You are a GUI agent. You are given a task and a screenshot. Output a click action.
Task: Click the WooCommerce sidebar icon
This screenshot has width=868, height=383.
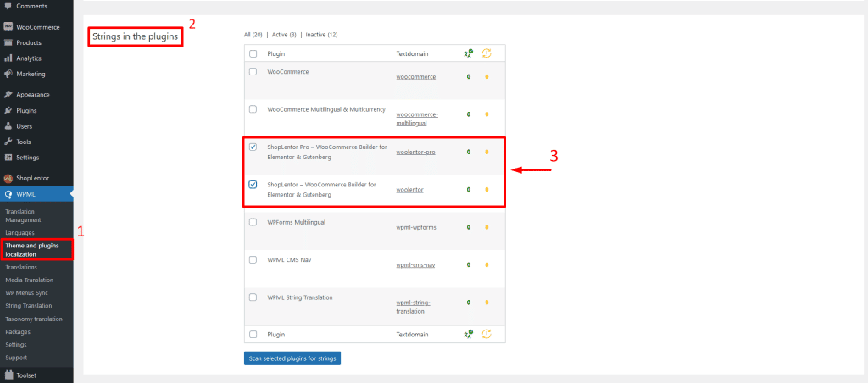(x=8, y=26)
